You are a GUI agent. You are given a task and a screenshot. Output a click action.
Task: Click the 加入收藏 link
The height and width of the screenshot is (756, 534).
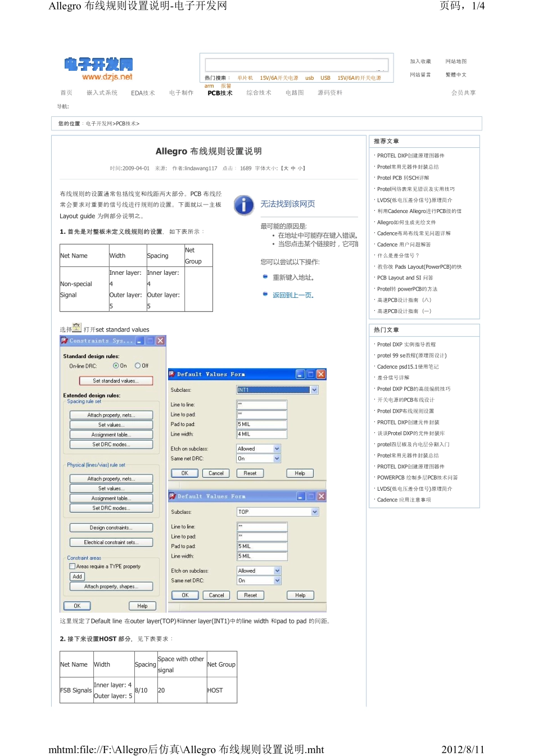(x=420, y=62)
